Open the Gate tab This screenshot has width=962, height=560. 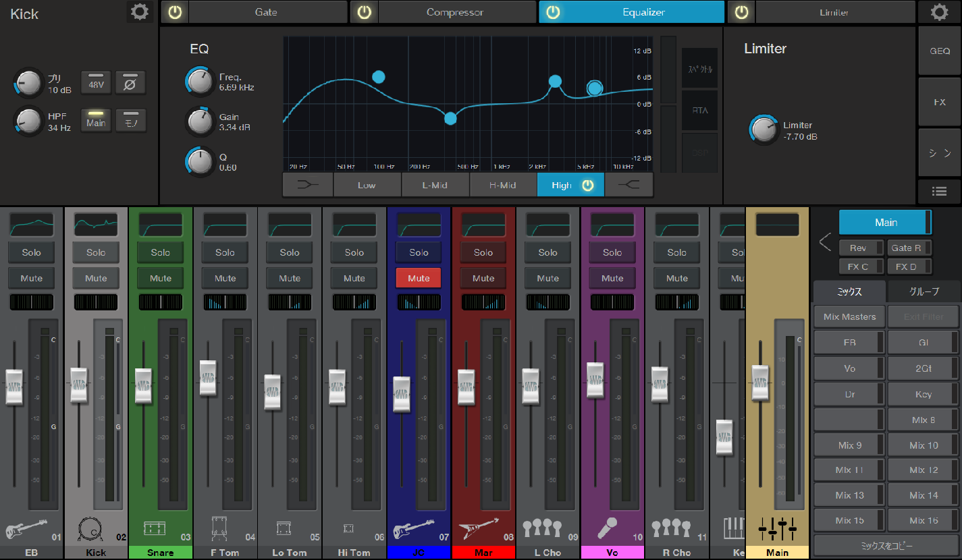(x=267, y=12)
